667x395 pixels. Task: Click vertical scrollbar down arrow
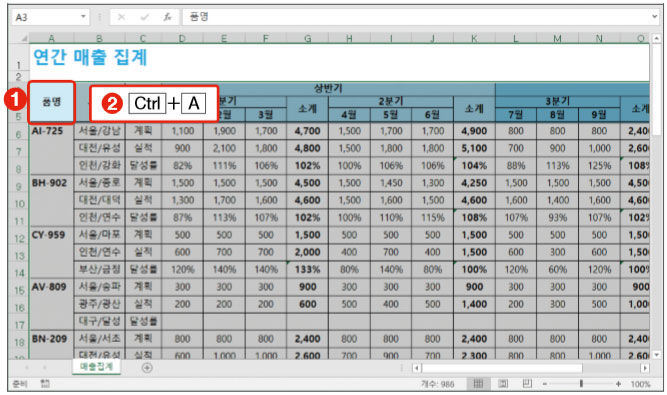tap(657, 354)
